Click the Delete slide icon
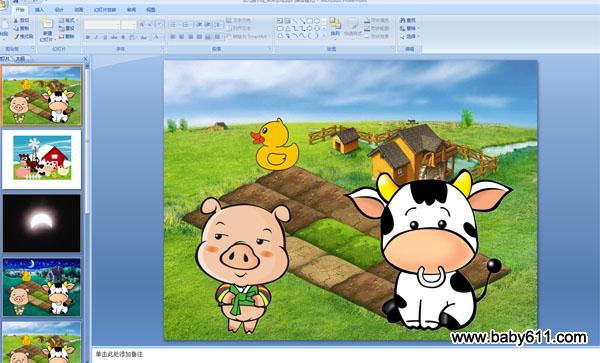 pyautogui.click(x=61, y=36)
